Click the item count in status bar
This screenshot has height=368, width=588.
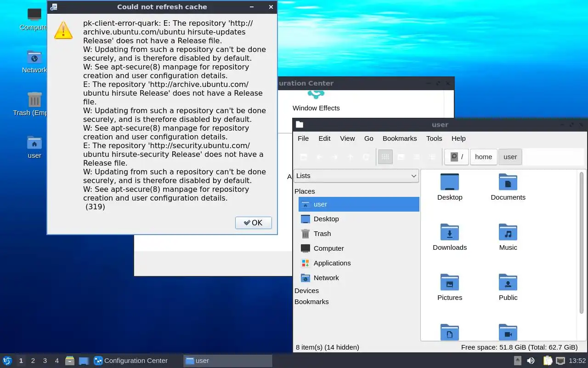pos(328,347)
